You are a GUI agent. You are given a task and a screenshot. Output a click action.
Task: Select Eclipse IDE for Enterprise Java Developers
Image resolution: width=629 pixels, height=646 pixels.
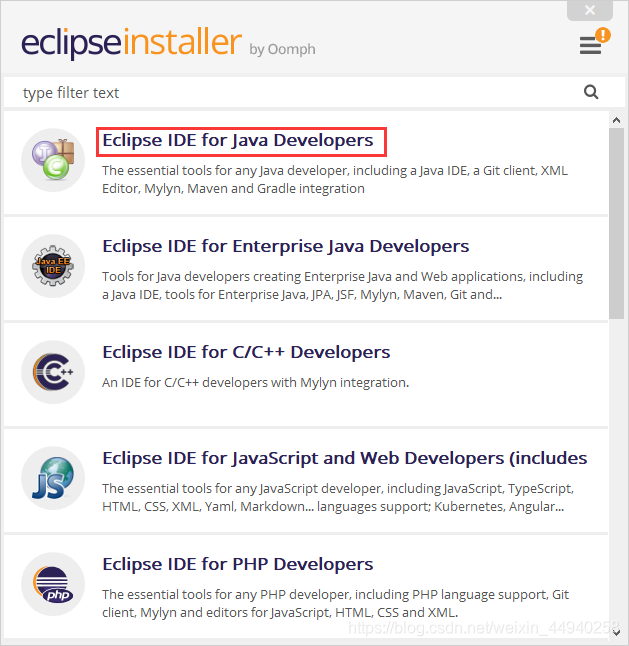click(285, 246)
